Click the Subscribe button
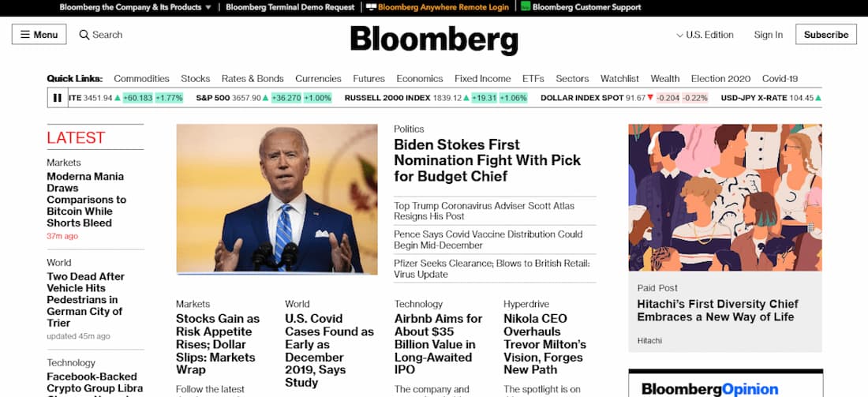868x397 pixels. pyautogui.click(x=826, y=35)
